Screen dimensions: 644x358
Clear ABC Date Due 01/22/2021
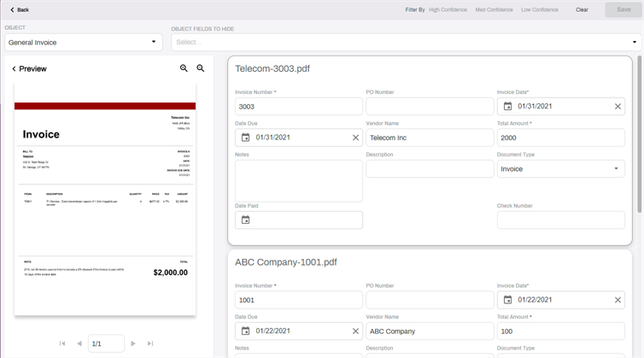(x=355, y=331)
